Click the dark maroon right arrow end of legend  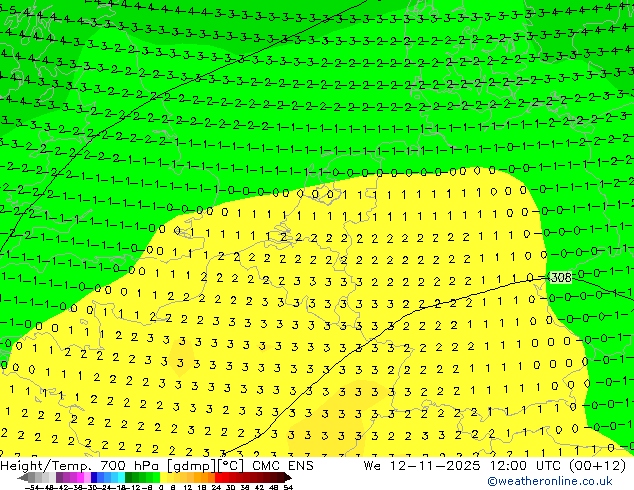(288, 477)
